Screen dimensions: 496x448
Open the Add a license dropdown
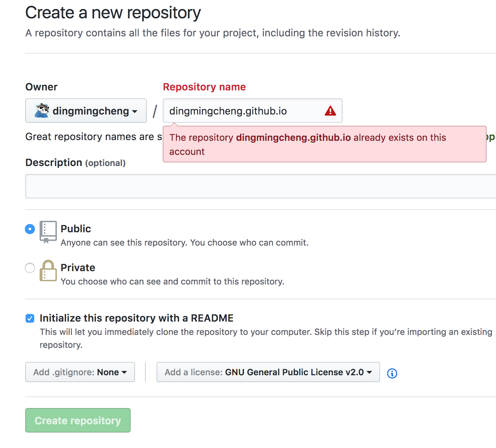pos(268,372)
